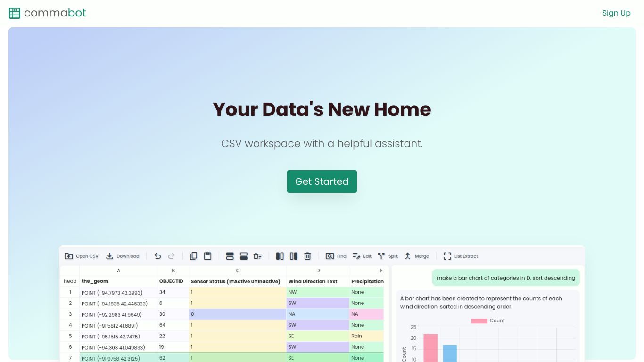Click Open CSV in the toolbar

pyautogui.click(x=82, y=256)
